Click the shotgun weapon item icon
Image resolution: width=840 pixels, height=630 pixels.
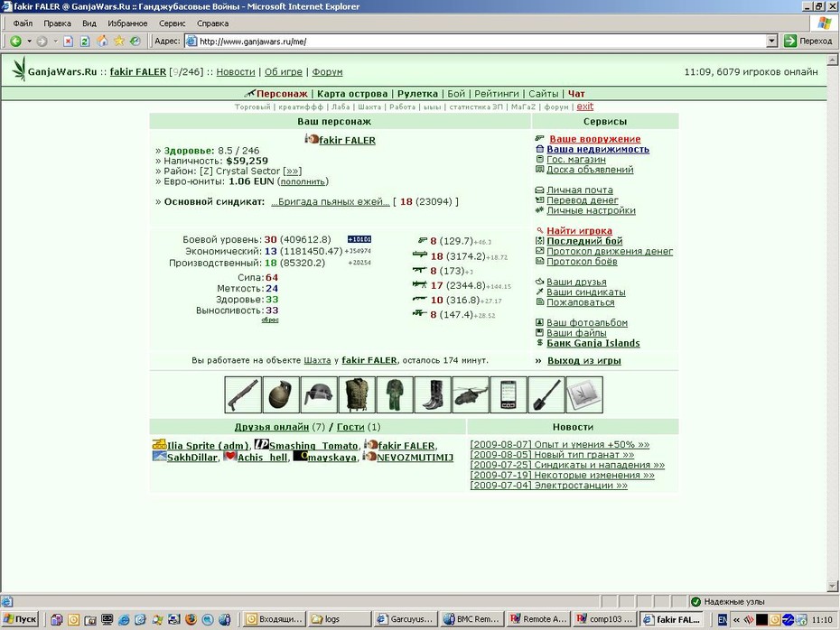[x=243, y=395]
